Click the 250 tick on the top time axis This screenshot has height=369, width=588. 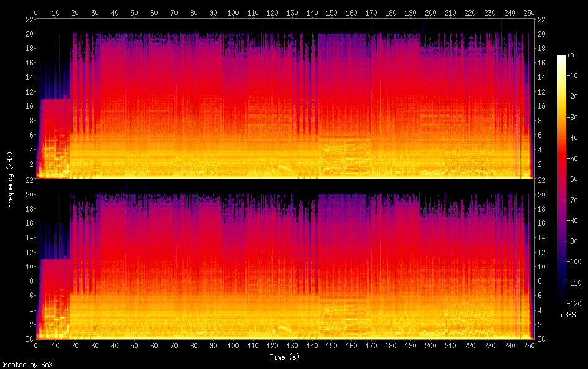[529, 12]
